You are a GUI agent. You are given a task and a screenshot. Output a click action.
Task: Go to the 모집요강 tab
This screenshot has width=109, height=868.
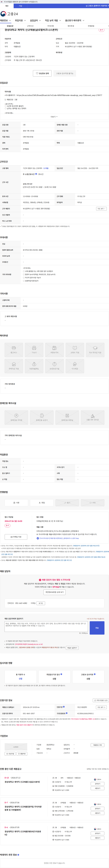(x=10, y=26)
